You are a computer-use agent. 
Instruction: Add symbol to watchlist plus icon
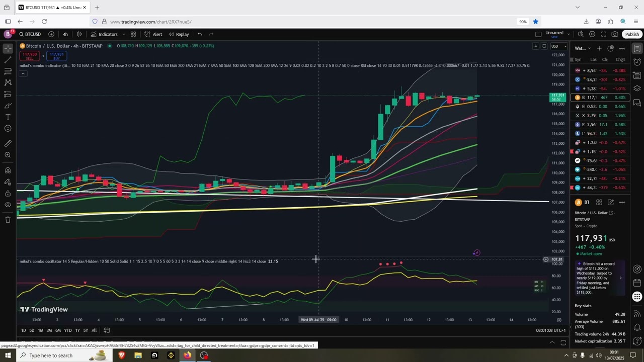click(x=599, y=48)
